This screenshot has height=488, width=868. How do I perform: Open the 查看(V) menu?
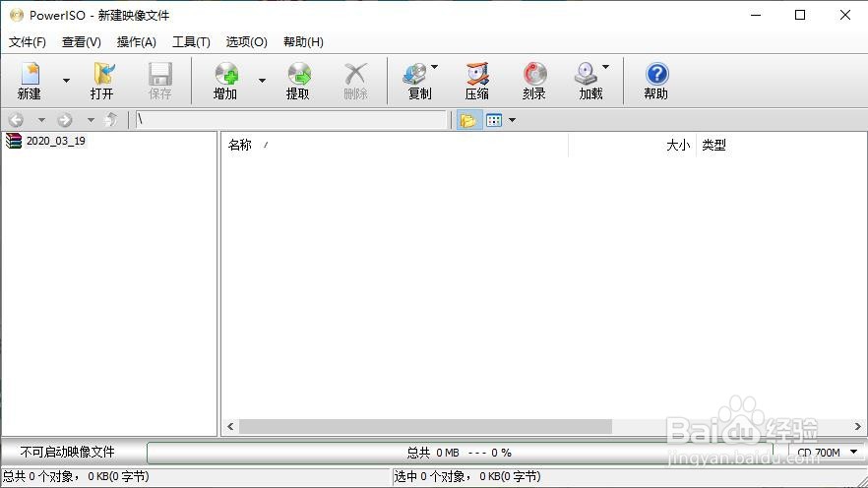(x=82, y=42)
